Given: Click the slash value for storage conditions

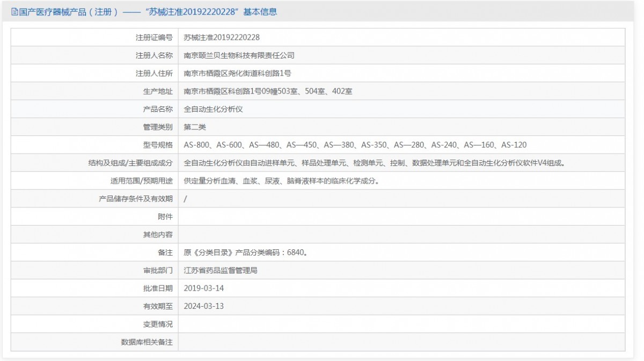Looking at the screenshot, I should pos(185,199).
